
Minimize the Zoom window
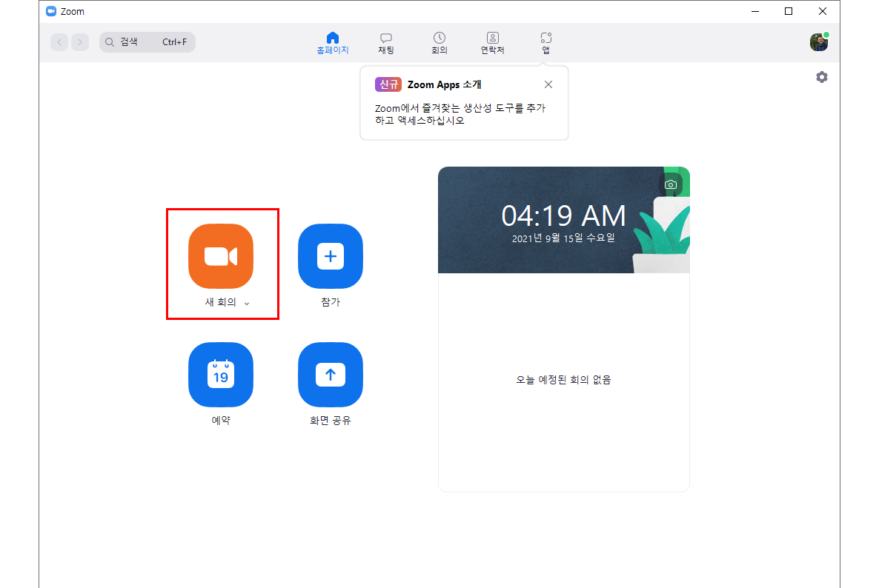click(755, 11)
